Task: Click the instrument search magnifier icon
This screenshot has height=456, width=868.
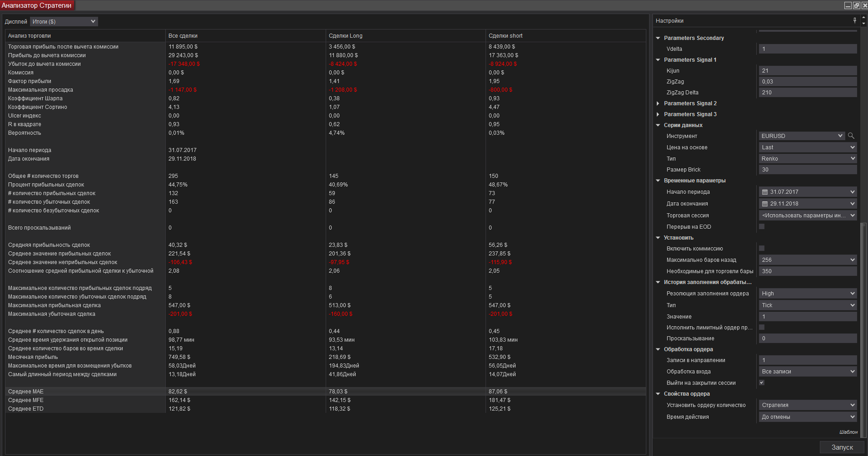Action: [851, 136]
